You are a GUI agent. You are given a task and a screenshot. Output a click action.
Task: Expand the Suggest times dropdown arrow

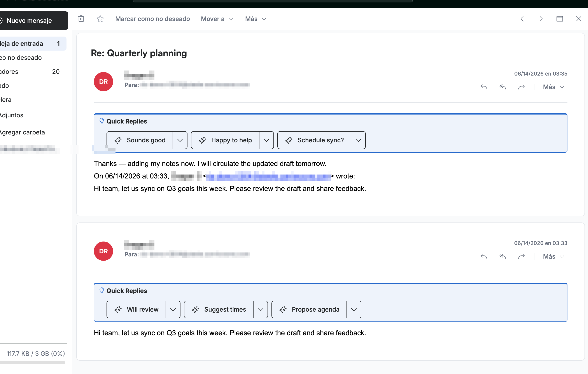pos(261,309)
